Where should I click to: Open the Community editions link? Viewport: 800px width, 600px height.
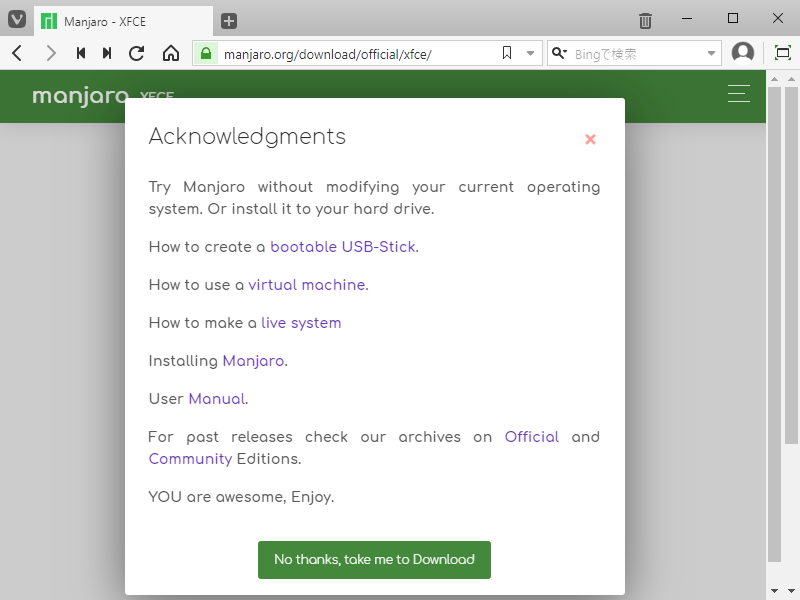coord(190,459)
